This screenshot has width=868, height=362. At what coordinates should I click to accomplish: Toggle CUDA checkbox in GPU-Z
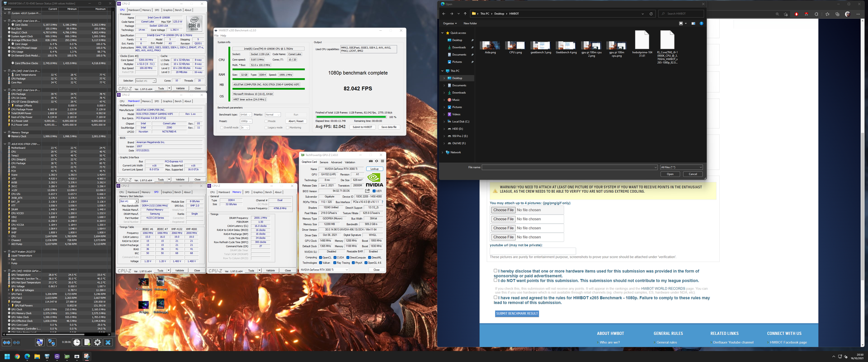(335, 257)
